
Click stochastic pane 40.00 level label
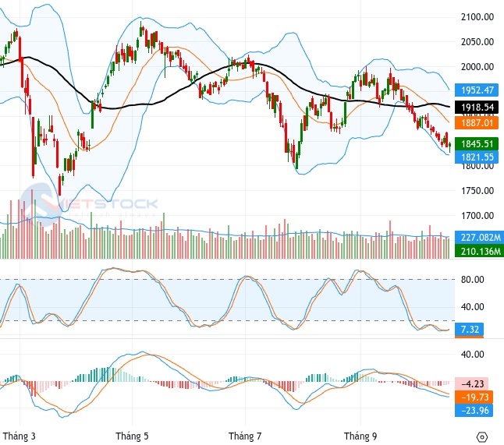click(x=472, y=306)
